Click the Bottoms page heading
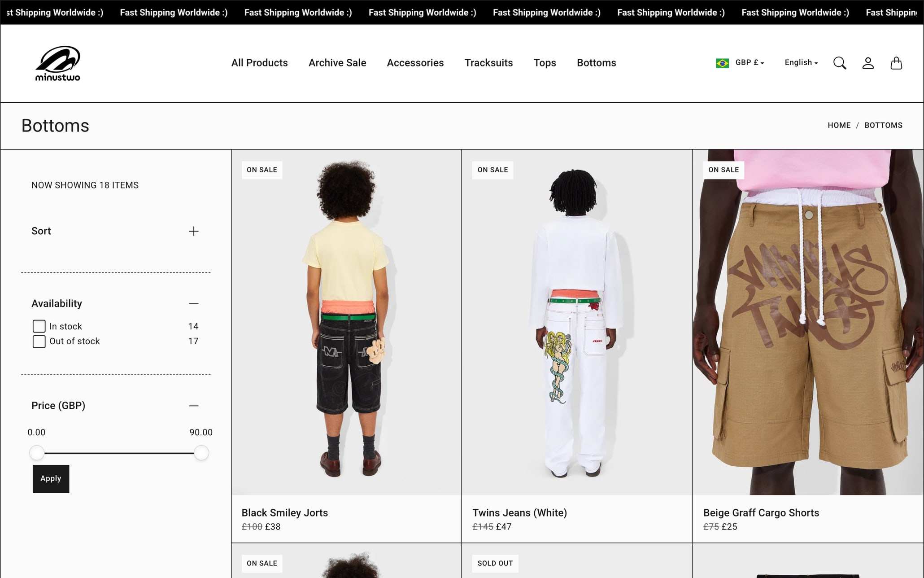This screenshot has height=578, width=924. coord(55,126)
